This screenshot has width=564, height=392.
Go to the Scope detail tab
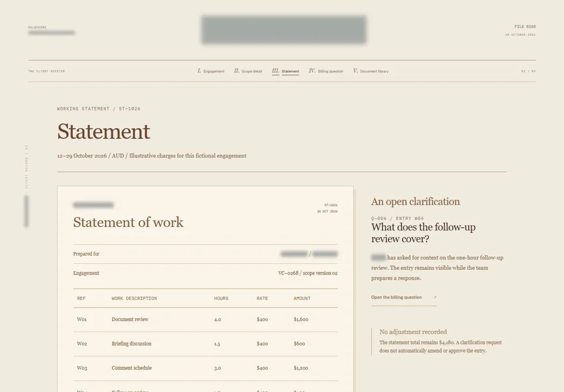tap(248, 71)
